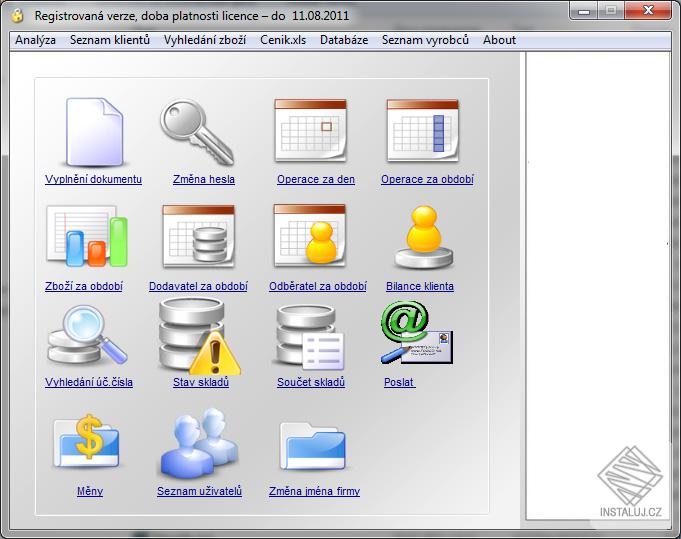This screenshot has height=539, width=681.
Task: Open the Analýza menu
Action: [x=36, y=40]
